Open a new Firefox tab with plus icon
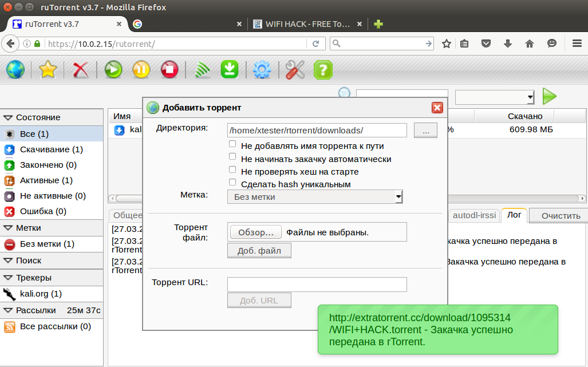Viewport: 588px width, 367px height. (x=378, y=24)
